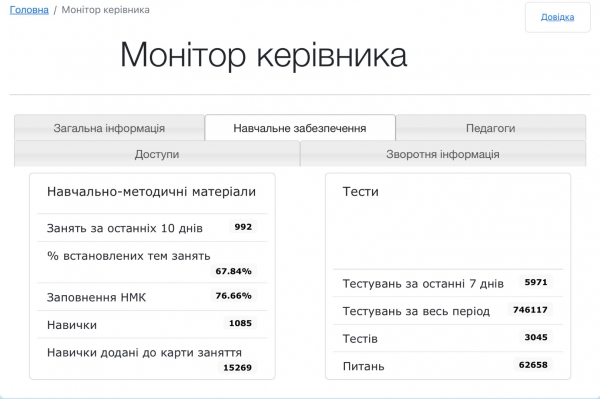600x399 pixels.
Task: Open the Зворотня інформація tab
Action: pos(443,154)
